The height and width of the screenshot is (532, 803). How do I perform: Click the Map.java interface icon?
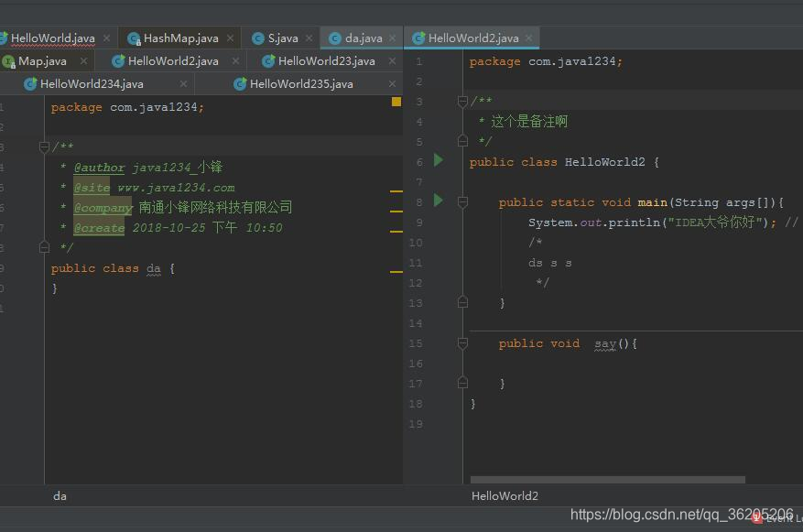8,62
